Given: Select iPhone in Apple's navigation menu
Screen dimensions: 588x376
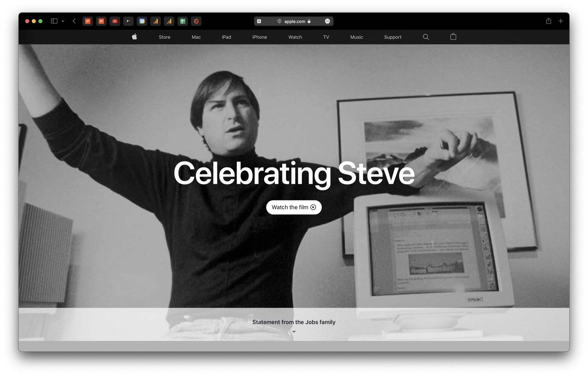Looking at the screenshot, I should point(259,37).
